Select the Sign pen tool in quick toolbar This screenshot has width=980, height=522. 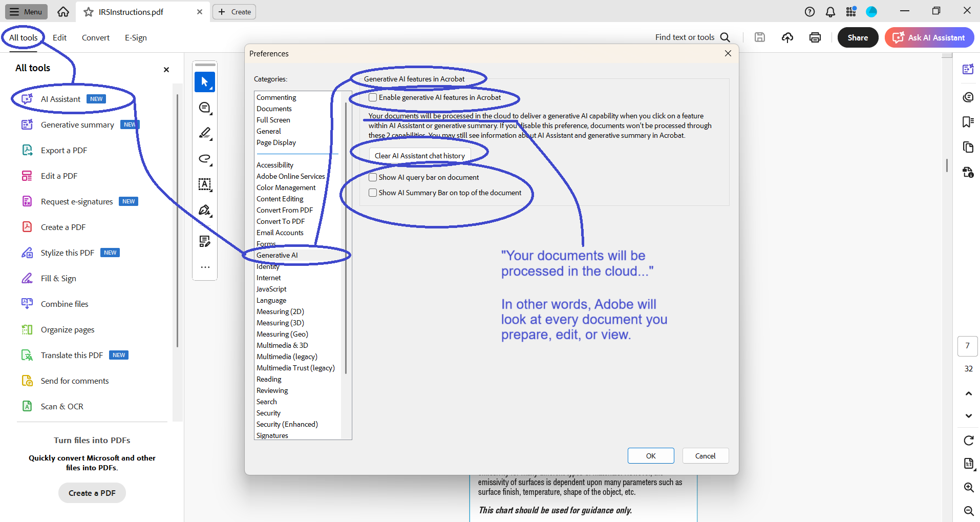(205, 210)
